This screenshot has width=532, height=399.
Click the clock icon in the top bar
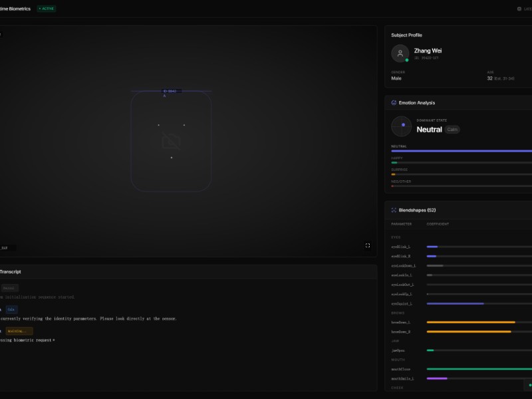[519, 9]
